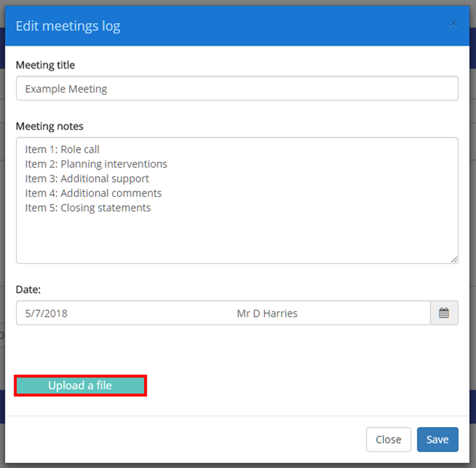Image resolution: width=476 pixels, height=468 pixels.
Task: Click the upload icon area on Upload a file
Action: point(80,386)
